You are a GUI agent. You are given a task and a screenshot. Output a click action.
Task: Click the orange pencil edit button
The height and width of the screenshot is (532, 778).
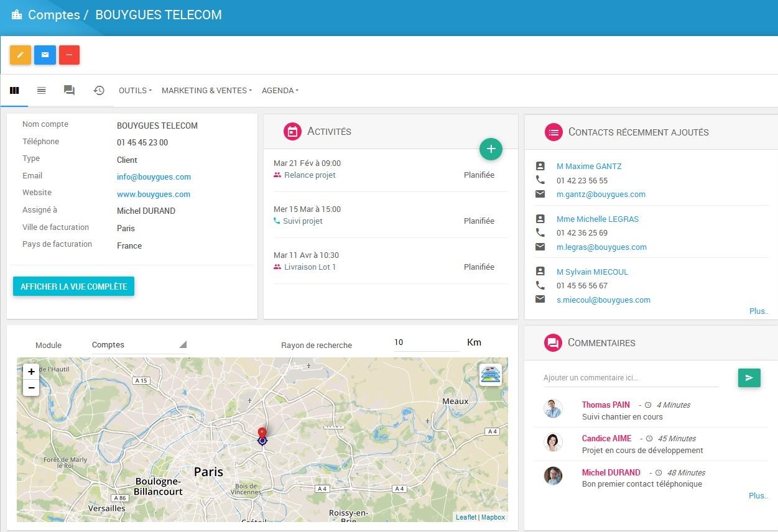click(20, 55)
